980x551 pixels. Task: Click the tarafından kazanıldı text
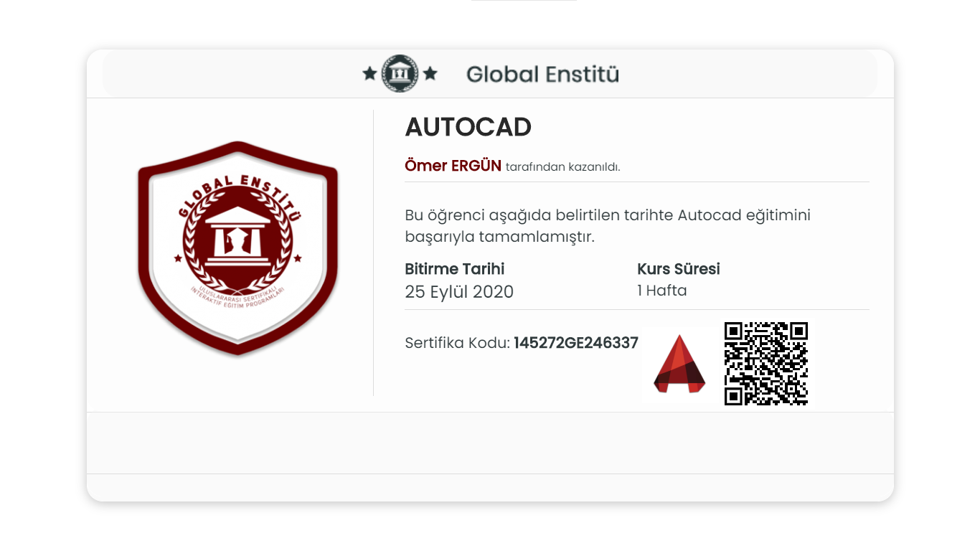pos(563,167)
